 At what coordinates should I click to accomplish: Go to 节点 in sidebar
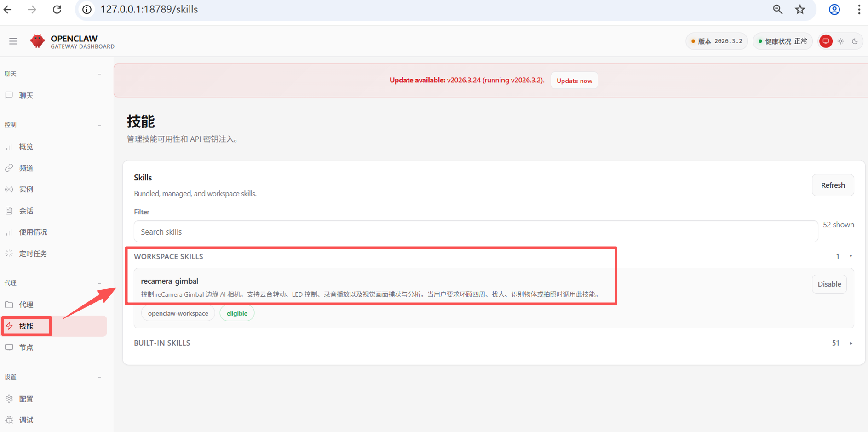(26, 347)
